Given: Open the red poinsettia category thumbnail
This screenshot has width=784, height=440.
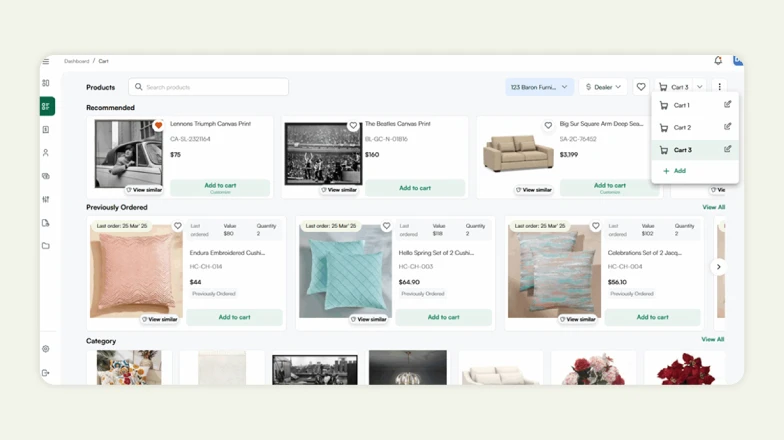Looking at the screenshot, I should coord(686,368).
